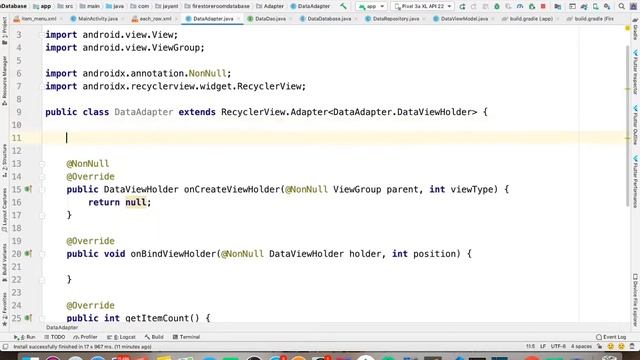Open the Profiler tool window button

[x=85, y=337]
